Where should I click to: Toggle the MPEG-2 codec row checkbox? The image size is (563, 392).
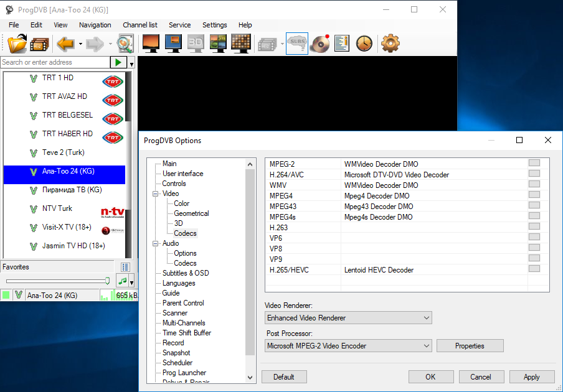[x=534, y=163]
